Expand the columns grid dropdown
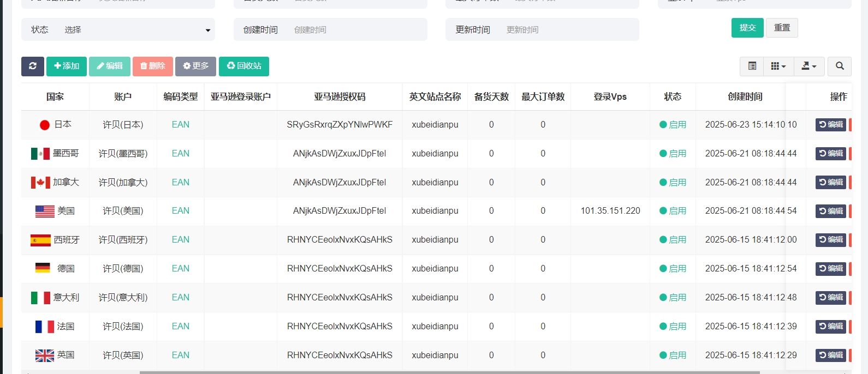This screenshot has width=868, height=374. pos(778,66)
